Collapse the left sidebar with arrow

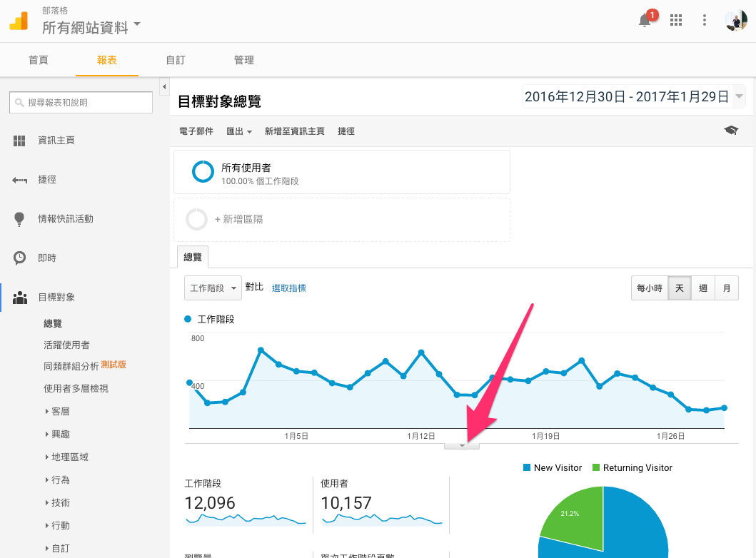[164, 87]
